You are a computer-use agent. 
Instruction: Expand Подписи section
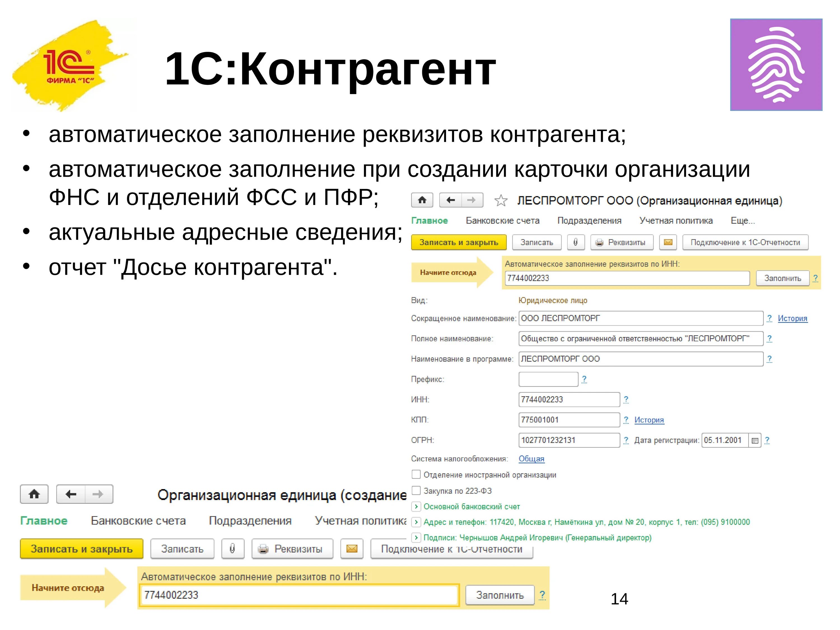[x=416, y=538]
